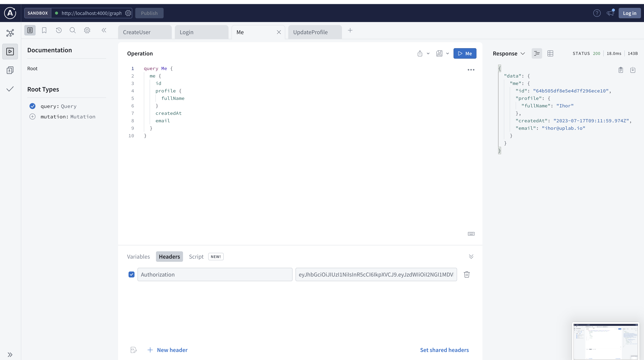Open the share operation dropdown arrow
644x360 pixels.
(x=428, y=53)
